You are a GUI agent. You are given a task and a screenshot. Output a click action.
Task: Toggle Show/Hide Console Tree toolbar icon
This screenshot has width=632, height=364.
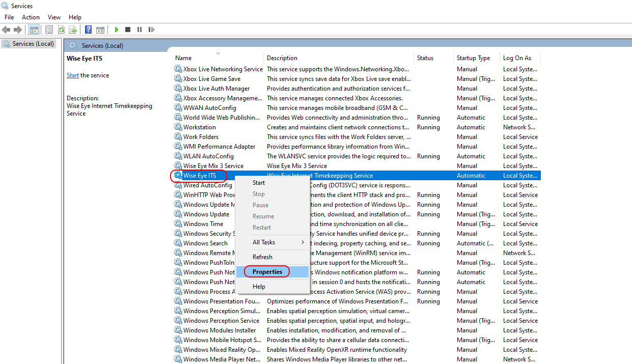click(x=34, y=30)
